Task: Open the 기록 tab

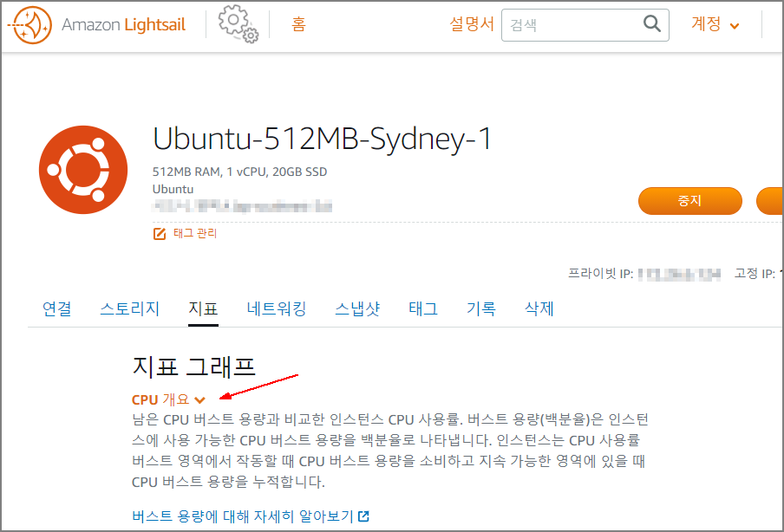Action: point(481,308)
